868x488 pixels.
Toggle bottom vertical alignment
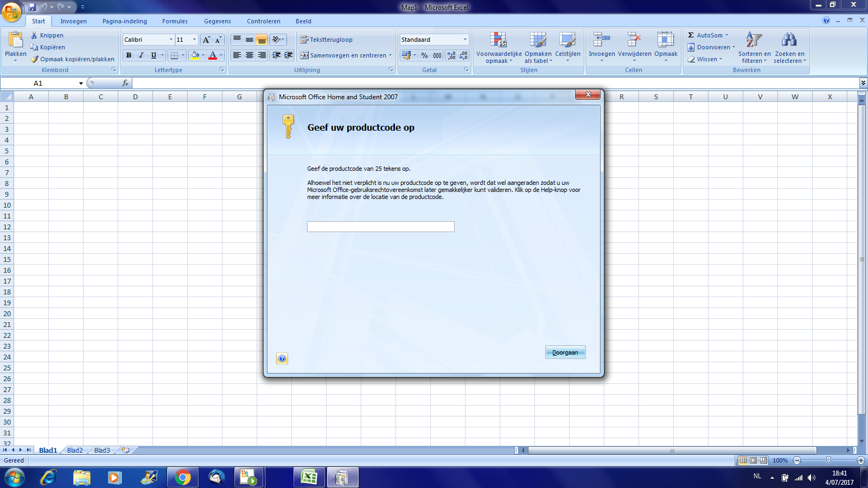[261, 40]
